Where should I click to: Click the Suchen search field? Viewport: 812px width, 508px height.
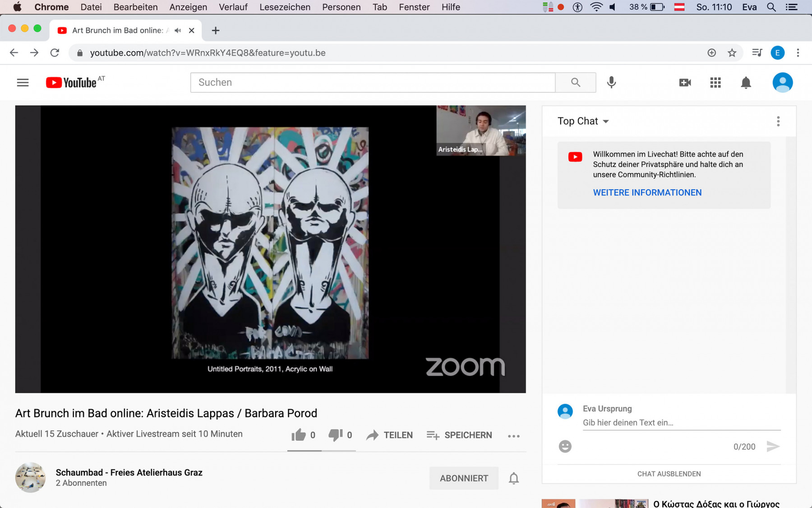[x=373, y=82]
